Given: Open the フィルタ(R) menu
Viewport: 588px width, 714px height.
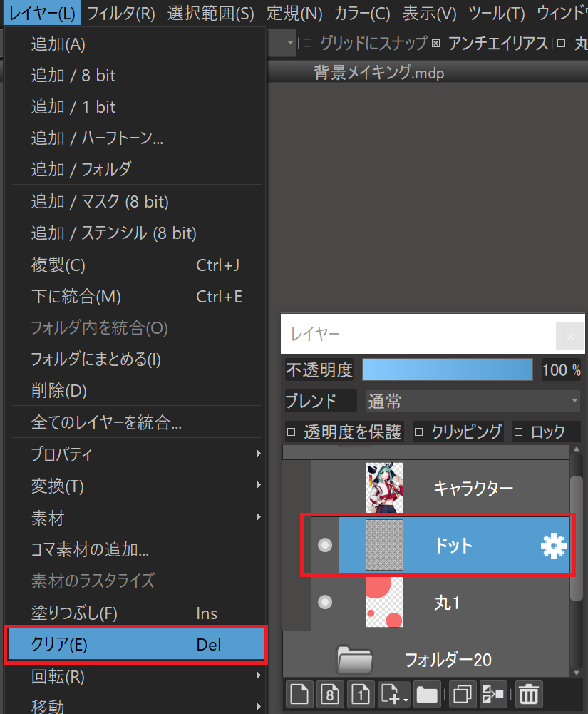Looking at the screenshot, I should pyautogui.click(x=120, y=13).
